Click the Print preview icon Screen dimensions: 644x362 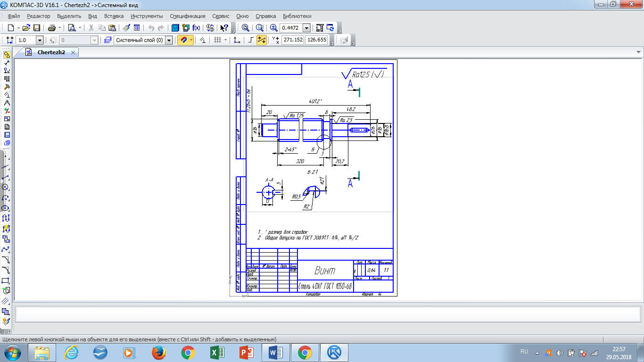pos(72,28)
